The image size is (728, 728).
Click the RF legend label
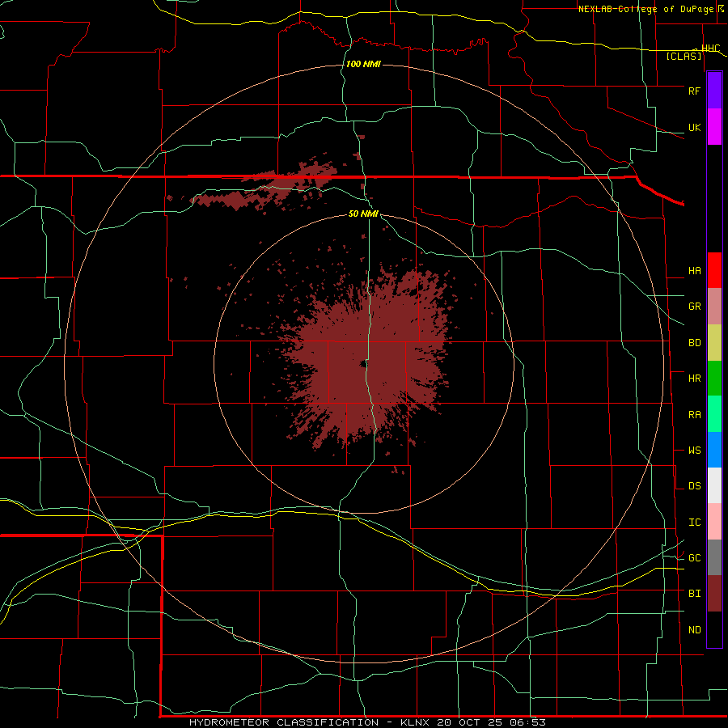[x=694, y=91]
